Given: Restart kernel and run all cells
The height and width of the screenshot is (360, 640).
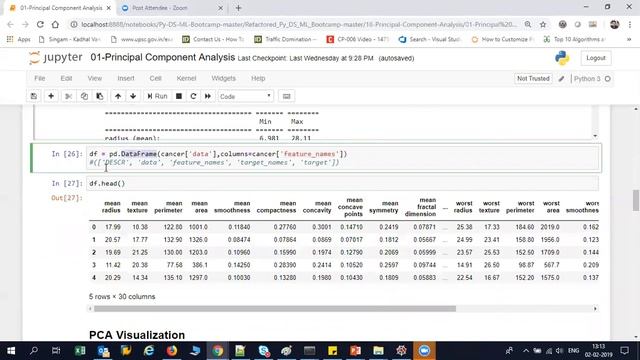Looking at the screenshot, I should coord(208,96).
